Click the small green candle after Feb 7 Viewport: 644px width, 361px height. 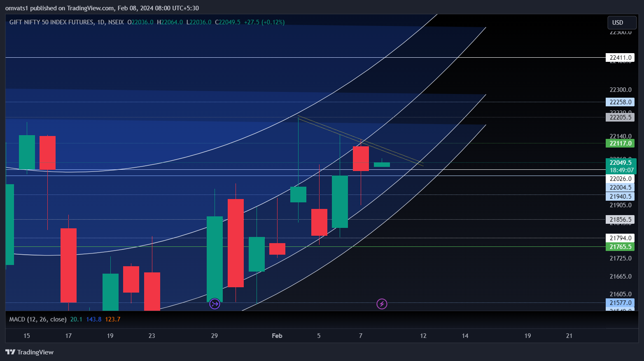click(x=382, y=164)
